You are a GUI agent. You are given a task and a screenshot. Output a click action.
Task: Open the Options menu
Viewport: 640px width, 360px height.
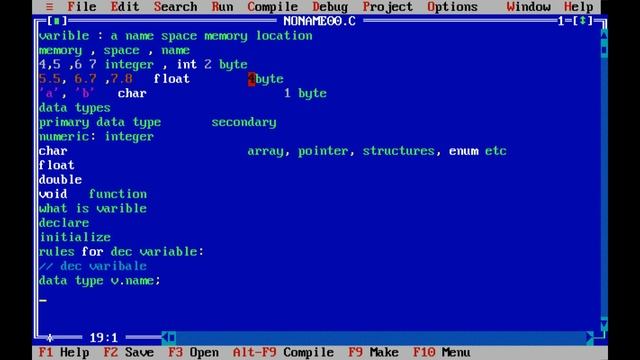point(452,7)
